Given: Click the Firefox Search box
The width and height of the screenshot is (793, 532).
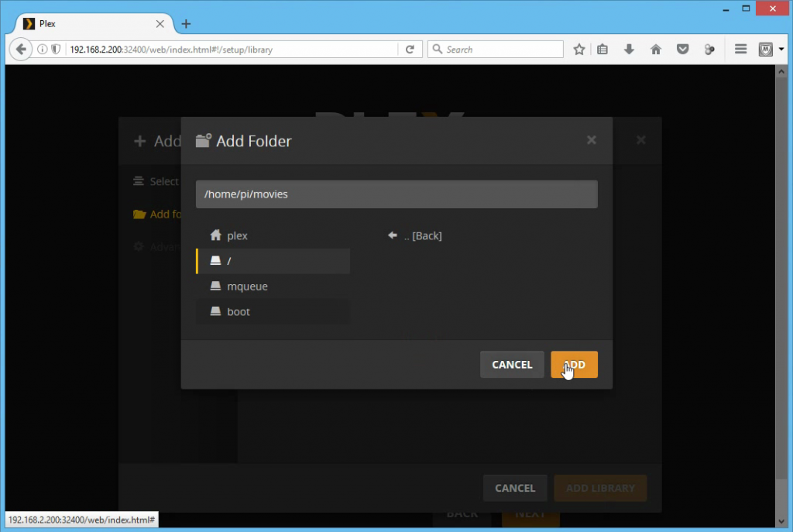Looking at the screenshot, I should (496, 49).
